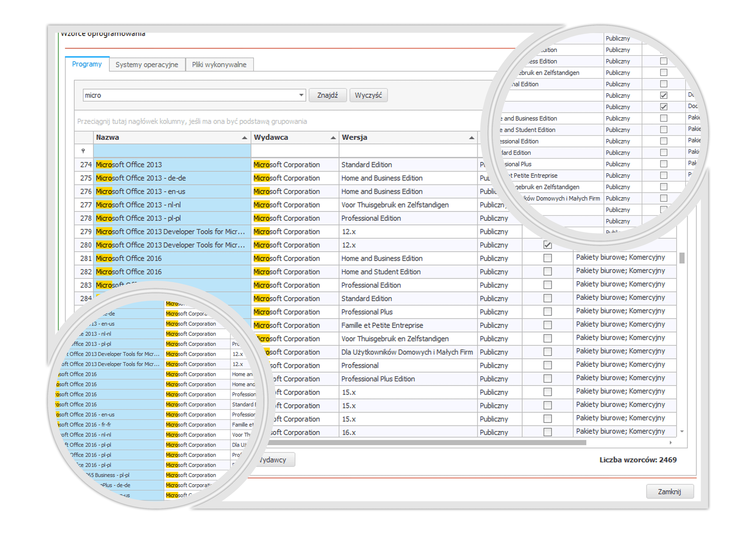Click the filter row icon below the headers
This screenshot has width=756, height=534.
[x=83, y=151]
